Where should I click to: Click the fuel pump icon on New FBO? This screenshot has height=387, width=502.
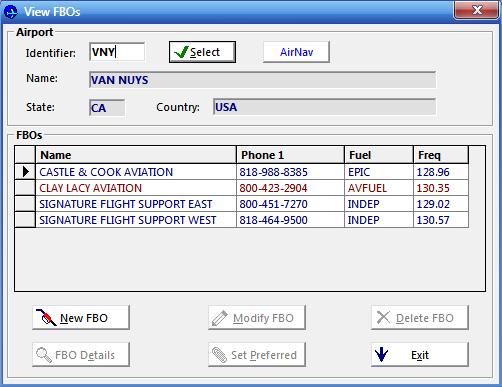click(x=46, y=317)
